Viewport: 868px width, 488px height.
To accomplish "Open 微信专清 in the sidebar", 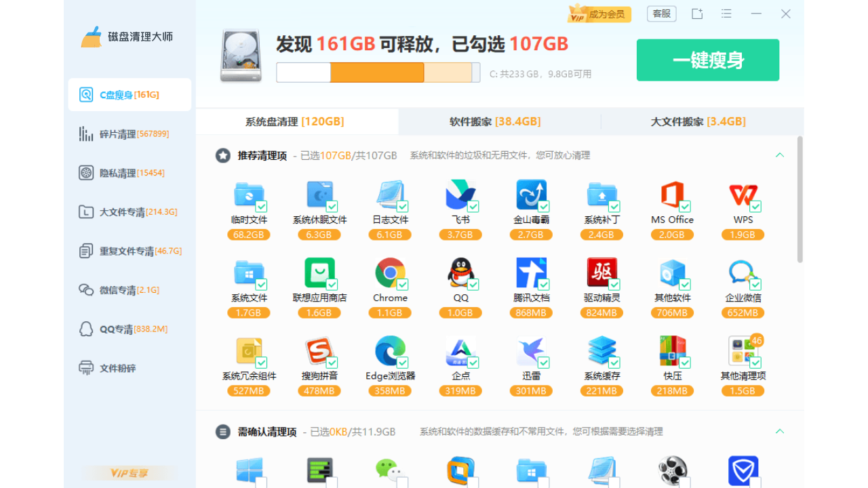I will 130,290.
